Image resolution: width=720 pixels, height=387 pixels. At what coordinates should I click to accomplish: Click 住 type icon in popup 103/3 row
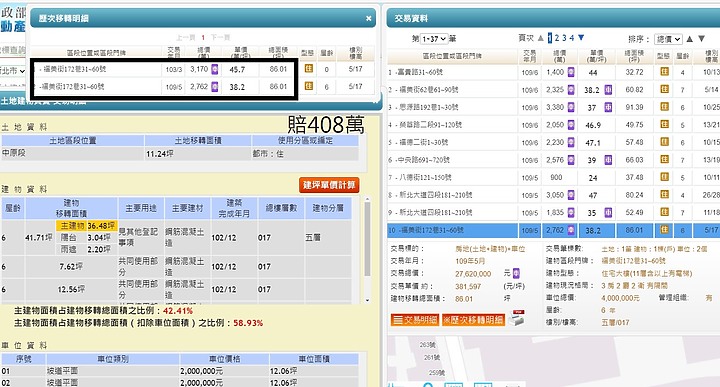coord(309,68)
